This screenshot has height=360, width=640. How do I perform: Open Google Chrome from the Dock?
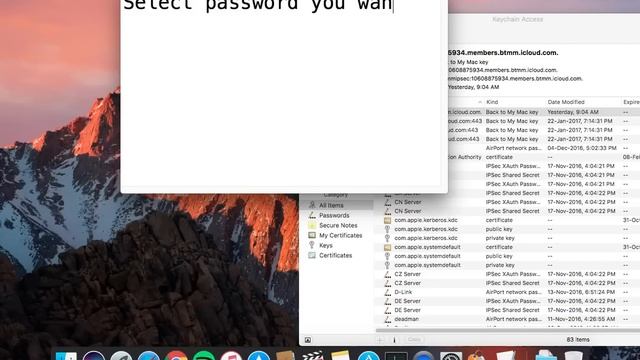tap(176, 356)
